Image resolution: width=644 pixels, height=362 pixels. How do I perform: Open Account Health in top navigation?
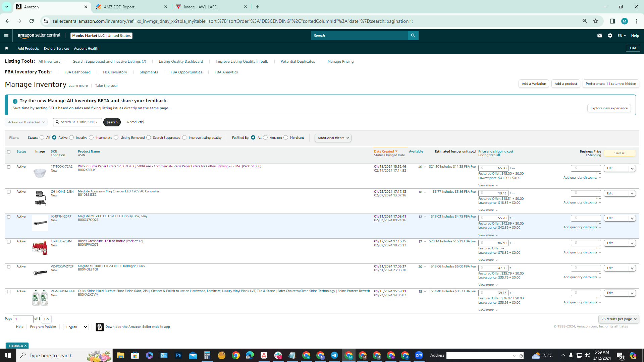(86, 49)
